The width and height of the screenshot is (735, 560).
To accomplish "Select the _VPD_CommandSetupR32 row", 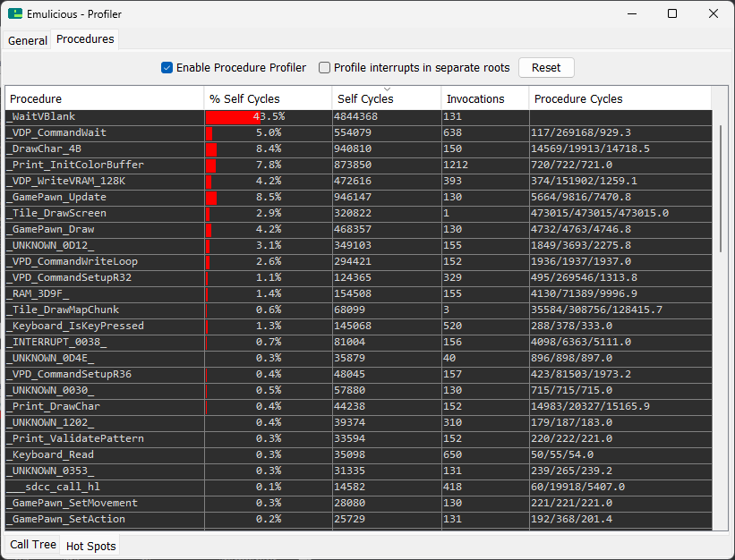I will coord(359,277).
